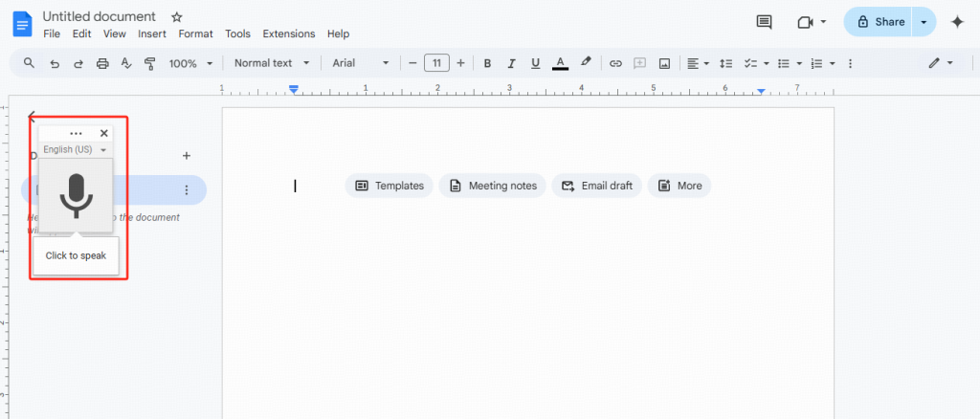Open the More chip
Viewport: 980px width, 419px height.
point(679,186)
